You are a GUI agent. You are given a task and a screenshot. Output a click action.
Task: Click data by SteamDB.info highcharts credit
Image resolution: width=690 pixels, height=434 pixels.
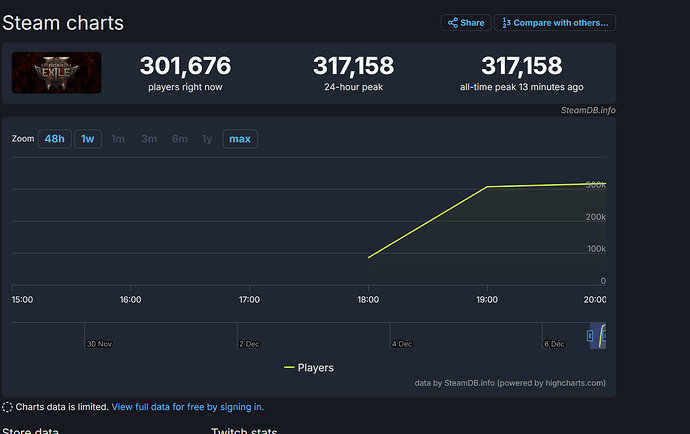[x=510, y=383]
